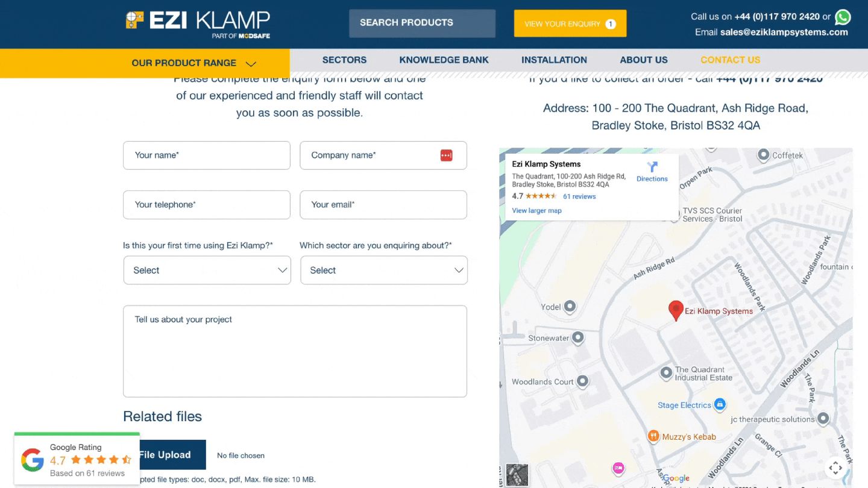The image size is (868, 488).
Task: Click the enquiry count badge showing 1
Action: point(611,24)
